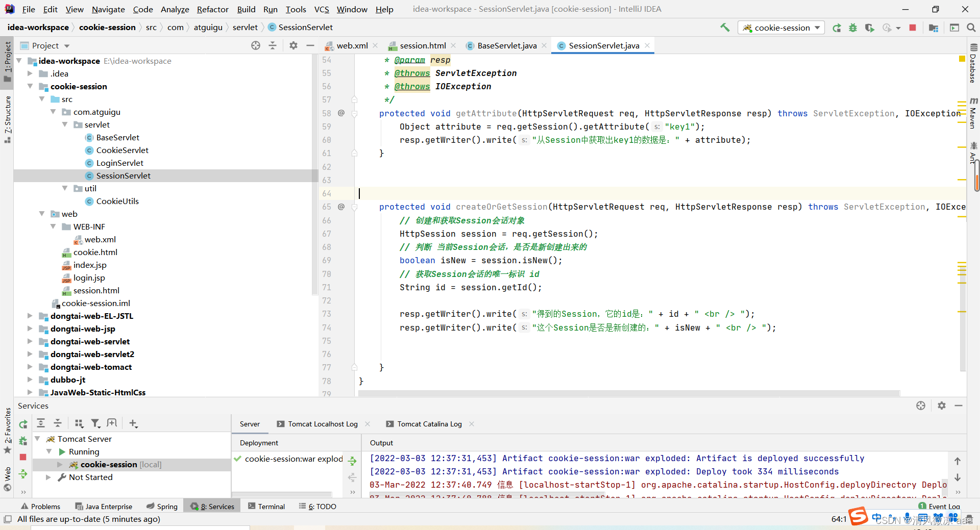This screenshot has width=980, height=530.
Task: Debug cookie-session with the bug icon
Action: tap(853, 28)
